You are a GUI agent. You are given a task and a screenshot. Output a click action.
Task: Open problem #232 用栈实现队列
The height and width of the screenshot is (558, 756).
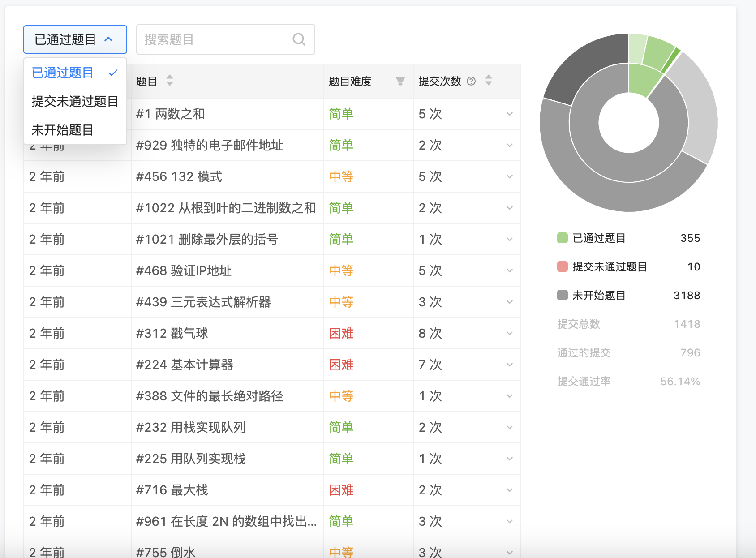[x=191, y=427]
